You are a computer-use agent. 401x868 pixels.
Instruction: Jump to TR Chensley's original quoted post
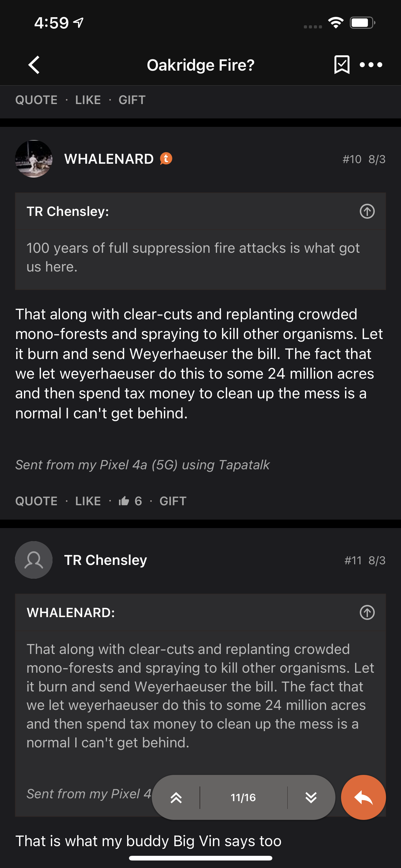click(367, 212)
